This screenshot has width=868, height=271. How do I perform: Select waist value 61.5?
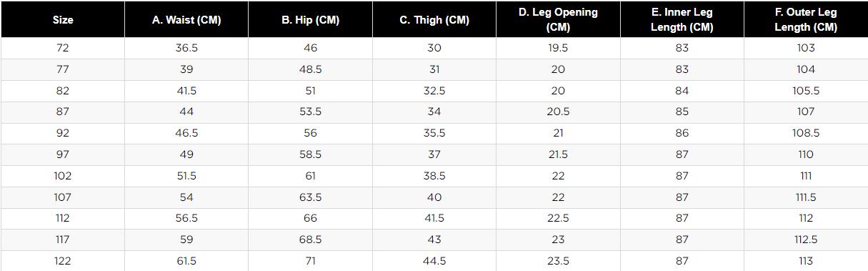(x=186, y=261)
